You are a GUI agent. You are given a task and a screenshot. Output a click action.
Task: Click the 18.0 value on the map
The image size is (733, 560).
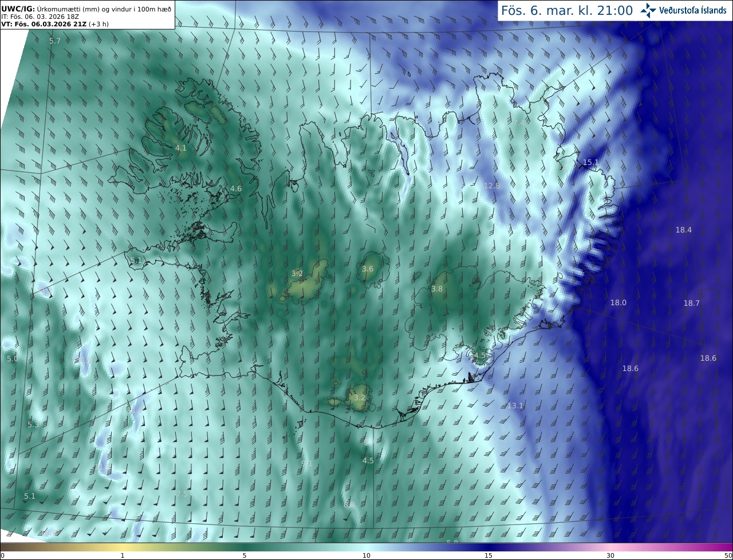click(x=618, y=303)
